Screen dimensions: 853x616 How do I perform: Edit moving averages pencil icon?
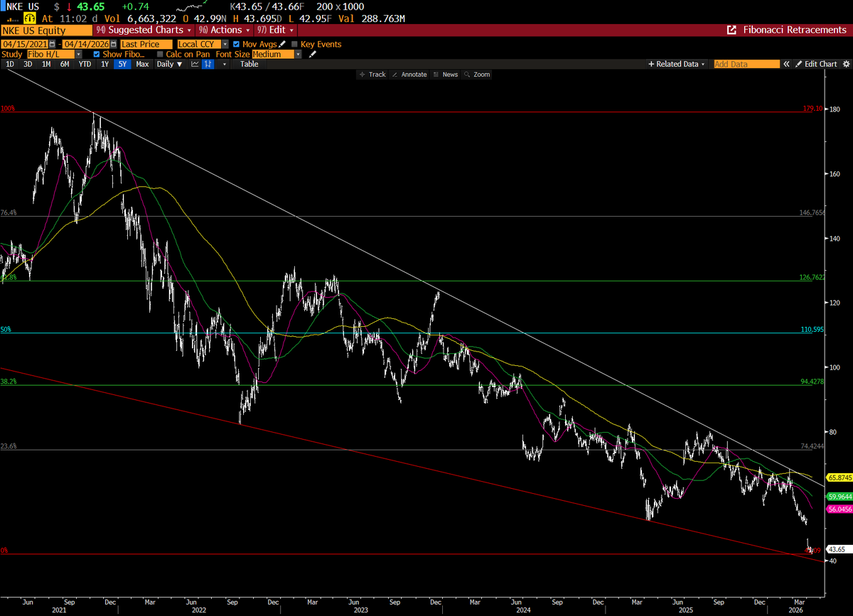coord(282,44)
